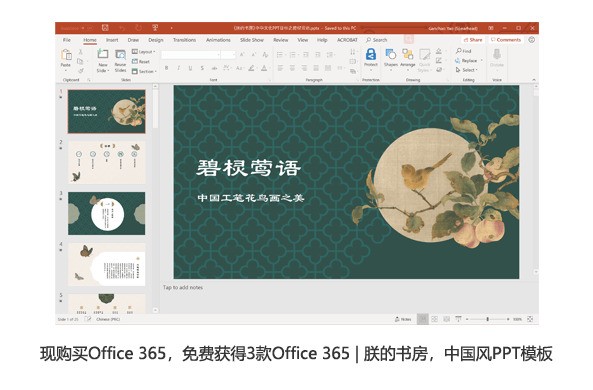Click the Save icon in title bar
This screenshot has height=390, width=593.
coord(105,28)
